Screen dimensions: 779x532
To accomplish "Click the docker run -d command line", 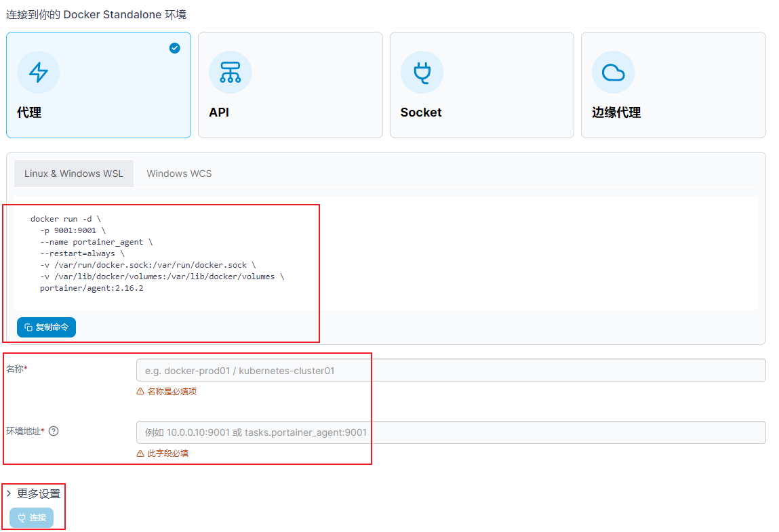I will pyautogui.click(x=66, y=219).
